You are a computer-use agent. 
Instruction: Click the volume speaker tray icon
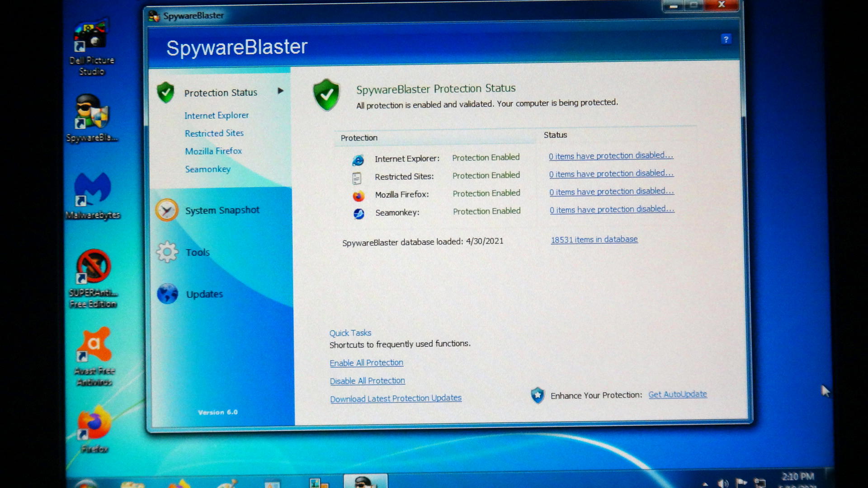pos(722,483)
